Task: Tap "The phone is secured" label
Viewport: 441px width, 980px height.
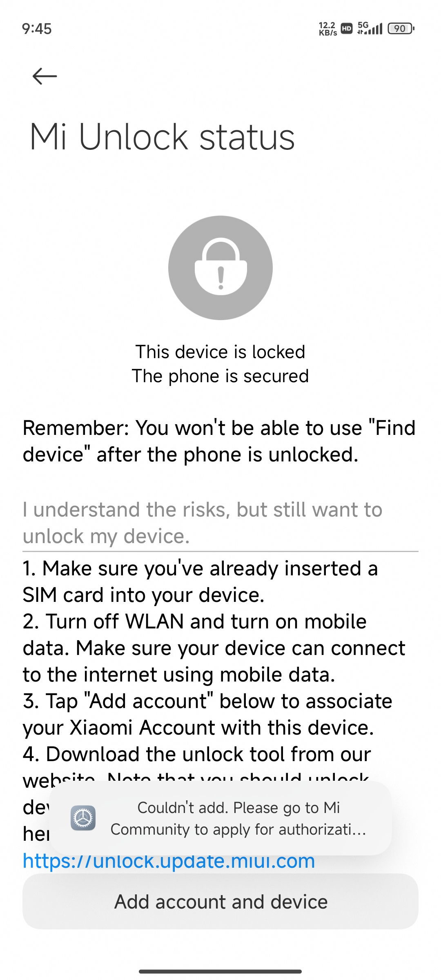Action: [x=220, y=376]
